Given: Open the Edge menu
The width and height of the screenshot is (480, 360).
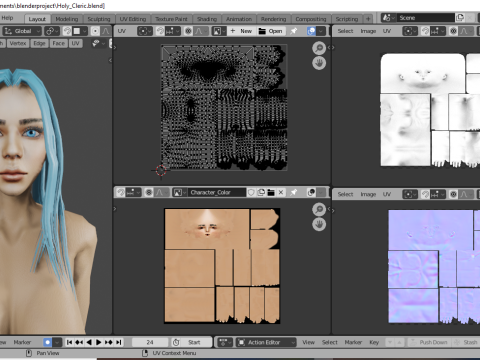Looking at the screenshot, I should [39, 43].
